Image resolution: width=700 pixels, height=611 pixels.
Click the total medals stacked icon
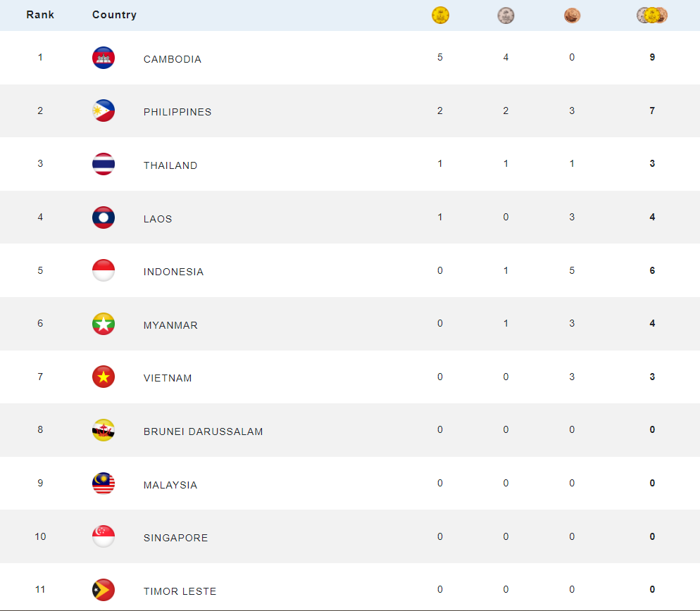[x=652, y=15]
